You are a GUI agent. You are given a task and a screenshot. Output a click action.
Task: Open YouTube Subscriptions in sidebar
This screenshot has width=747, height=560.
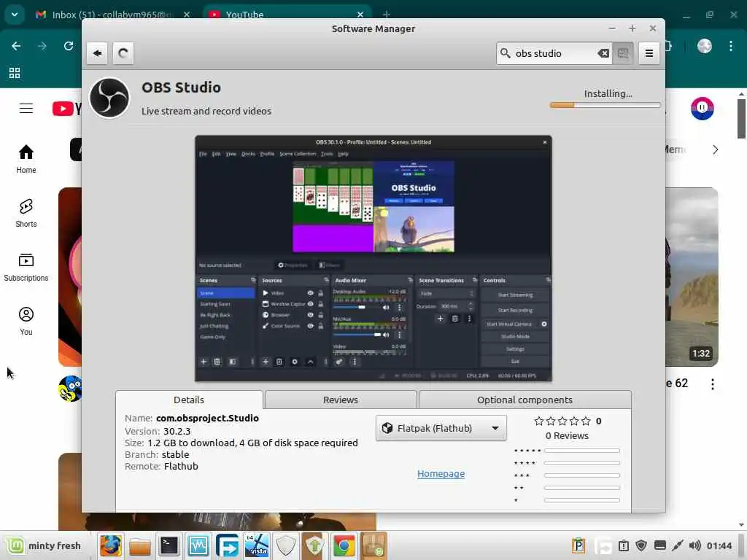point(26,267)
